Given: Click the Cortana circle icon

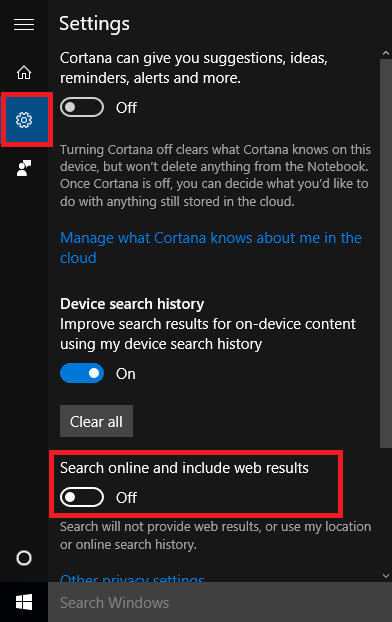Looking at the screenshot, I should click(x=24, y=558).
